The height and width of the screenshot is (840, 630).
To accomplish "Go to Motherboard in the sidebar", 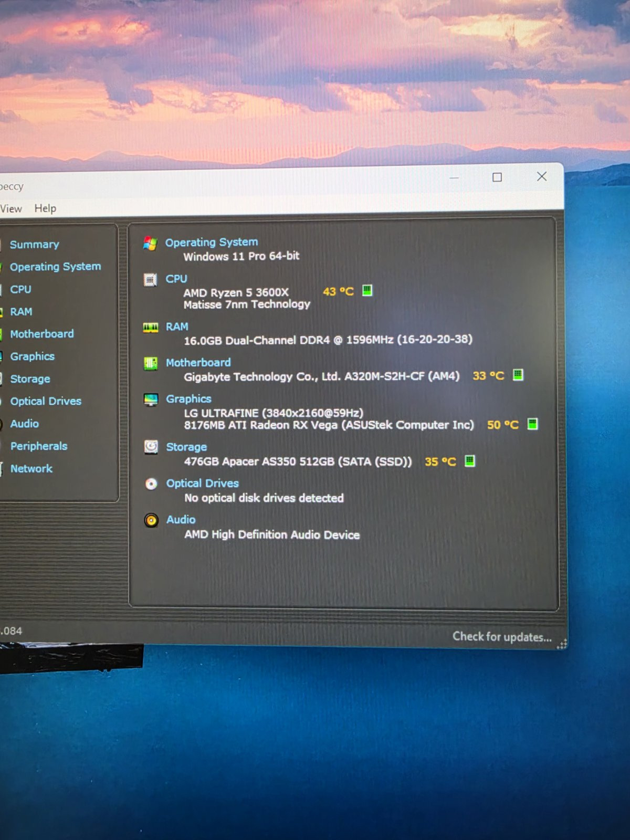I will (x=42, y=334).
